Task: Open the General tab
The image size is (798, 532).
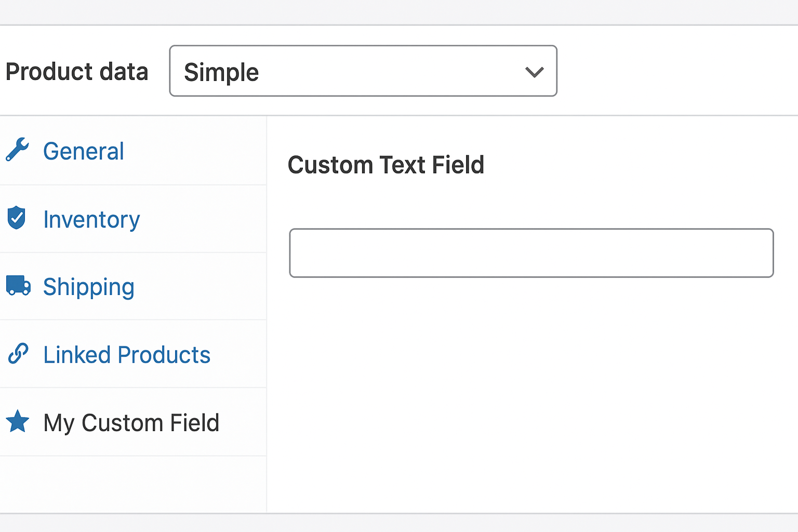Action: coord(83,151)
